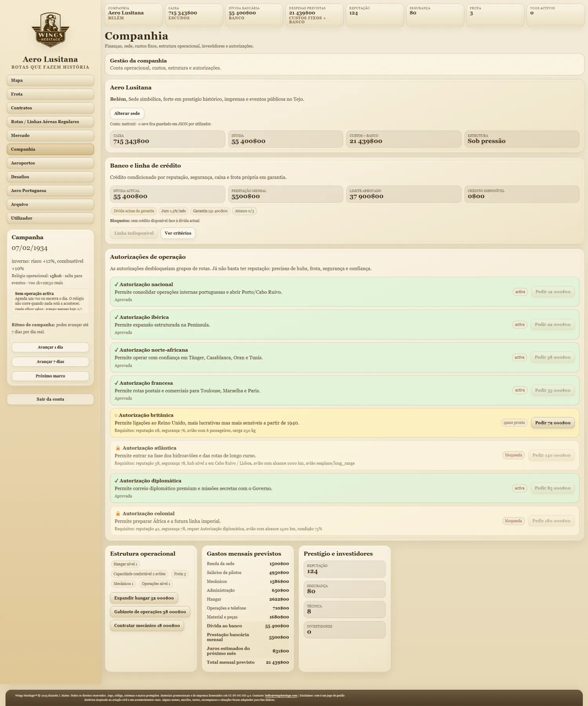Go to Frota in the sidebar

pyautogui.click(x=50, y=94)
